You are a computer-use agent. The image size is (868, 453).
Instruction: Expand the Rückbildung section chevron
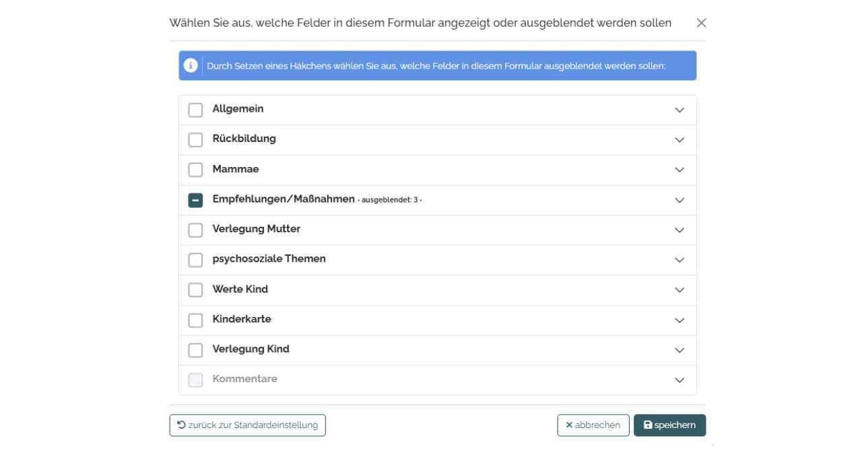[679, 140]
